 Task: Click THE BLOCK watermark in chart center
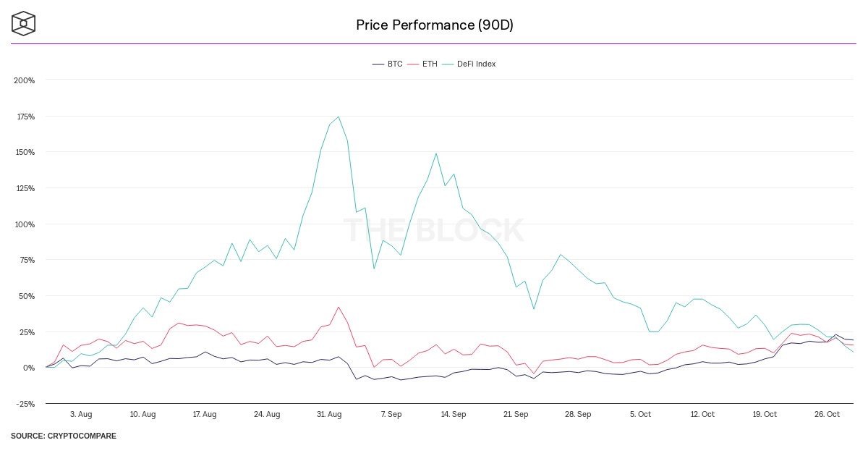click(x=433, y=230)
